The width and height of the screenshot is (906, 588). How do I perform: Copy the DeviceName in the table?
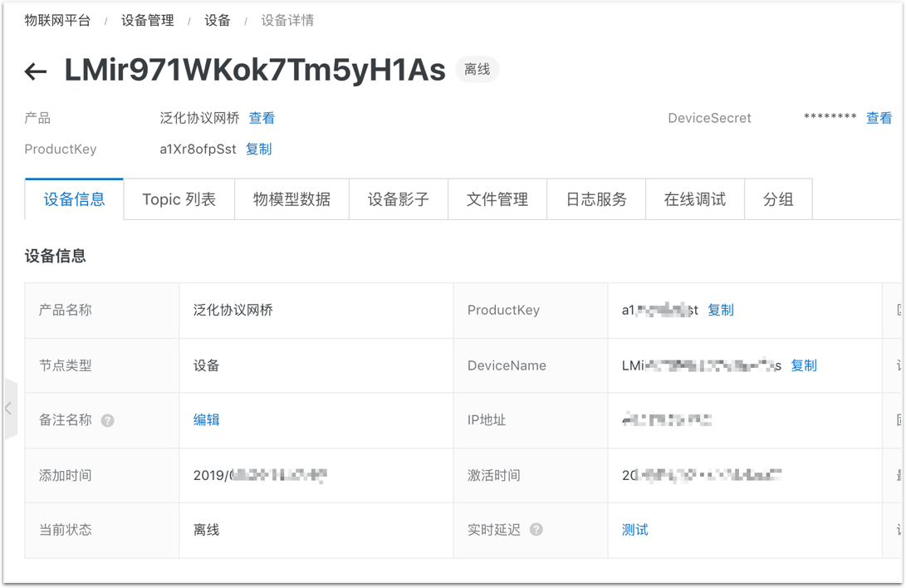pyautogui.click(x=804, y=365)
